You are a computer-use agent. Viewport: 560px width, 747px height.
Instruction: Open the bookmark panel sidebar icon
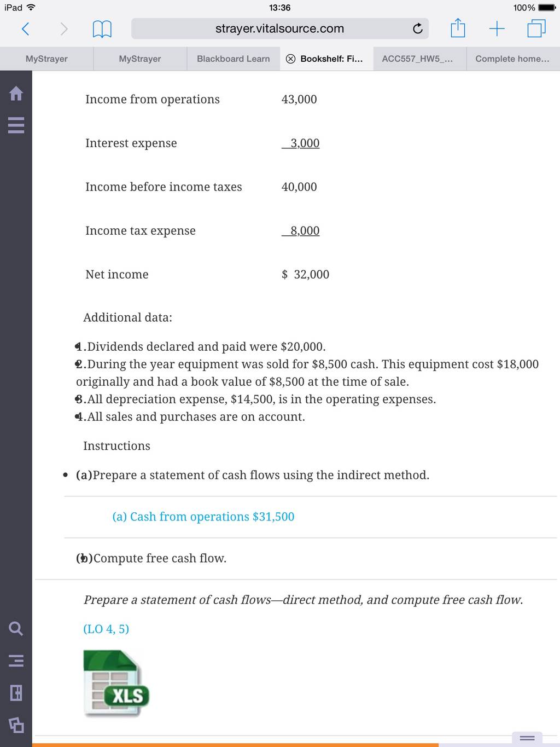tap(16, 693)
